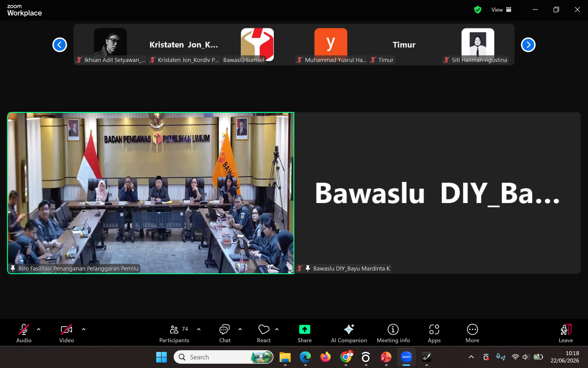Leave the meeting
588x368 pixels.
tap(566, 333)
